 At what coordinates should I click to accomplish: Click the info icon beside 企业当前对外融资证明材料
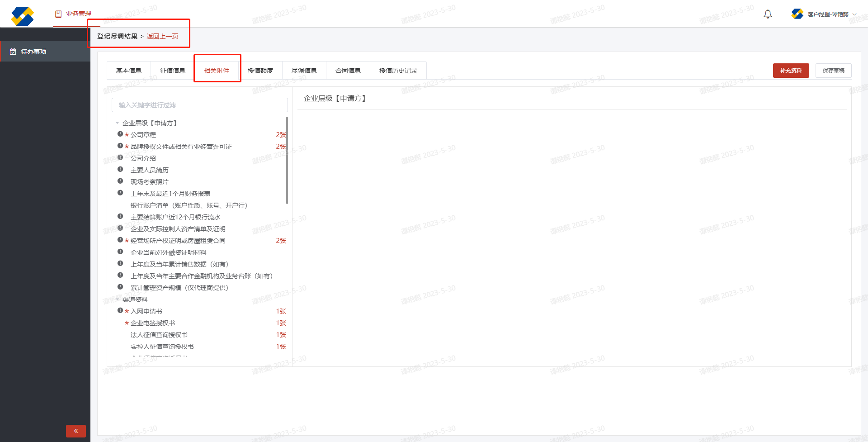120,252
